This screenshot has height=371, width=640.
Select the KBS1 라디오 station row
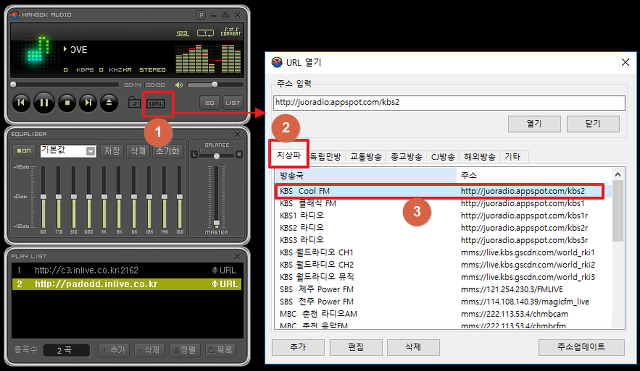point(444,215)
